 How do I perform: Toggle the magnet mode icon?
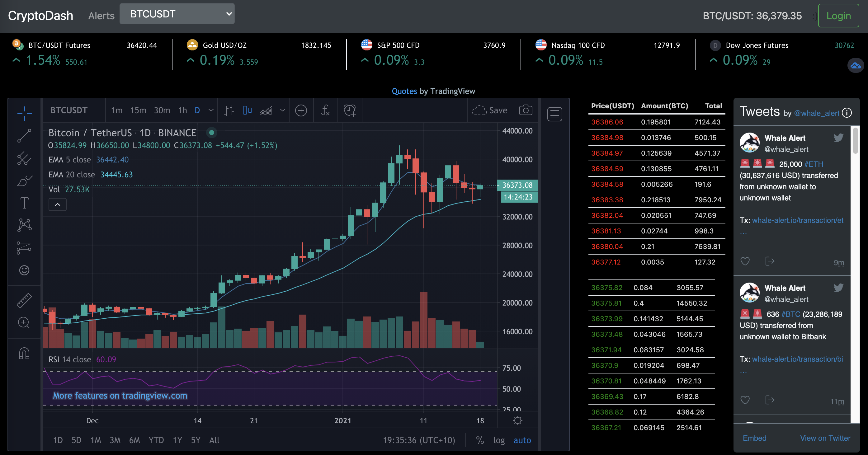(x=24, y=353)
